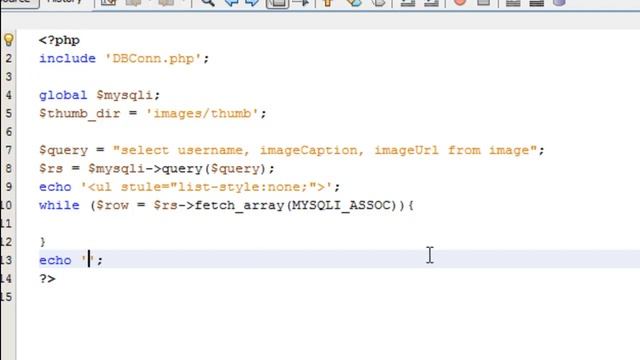Click 'imageUrl' inside the SQL string
This screenshot has height=360, width=640.
(x=406, y=150)
